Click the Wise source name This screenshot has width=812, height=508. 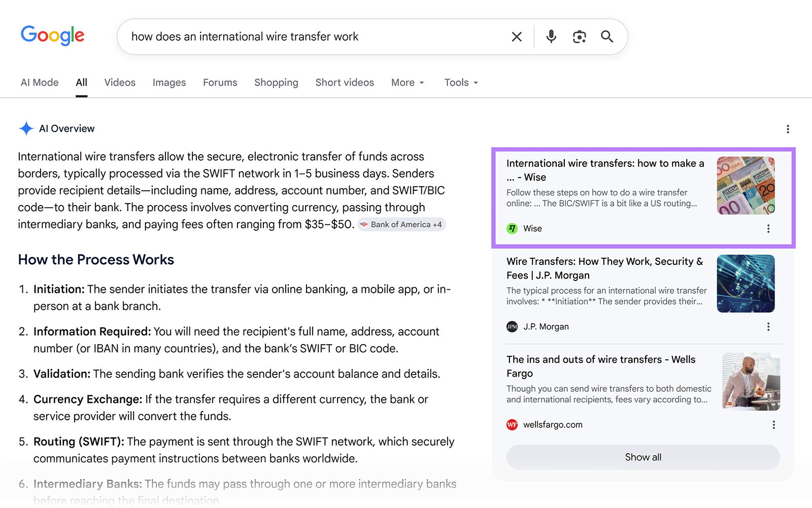coord(532,229)
